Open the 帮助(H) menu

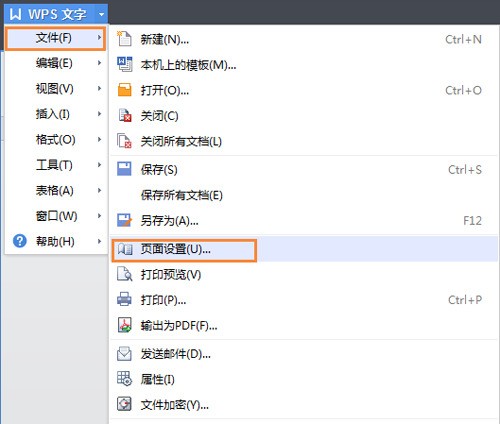[x=56, y=241]
